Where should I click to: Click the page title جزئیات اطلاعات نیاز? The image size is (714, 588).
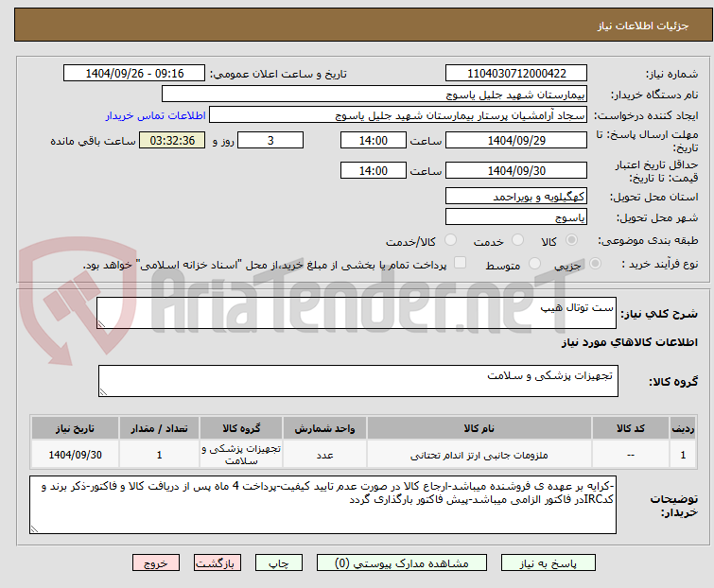[x=643, y=26]
